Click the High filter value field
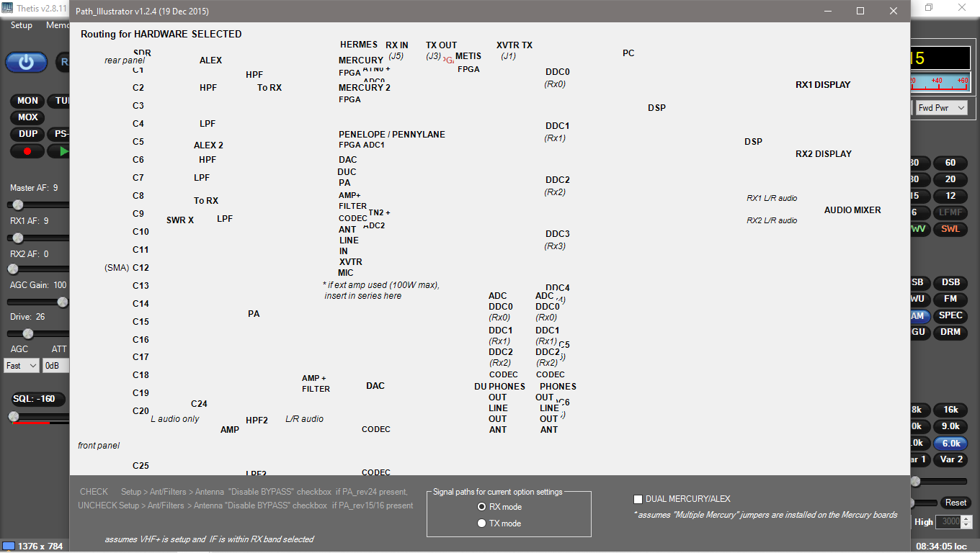The height and width of the screenshot is (553, 980). (x=949, y=521)
